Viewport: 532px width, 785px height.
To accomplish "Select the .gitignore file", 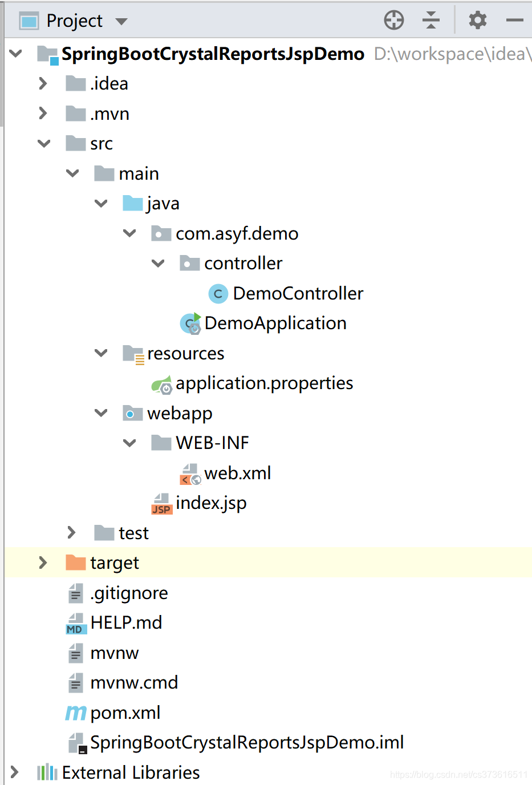I will (129, 593).
